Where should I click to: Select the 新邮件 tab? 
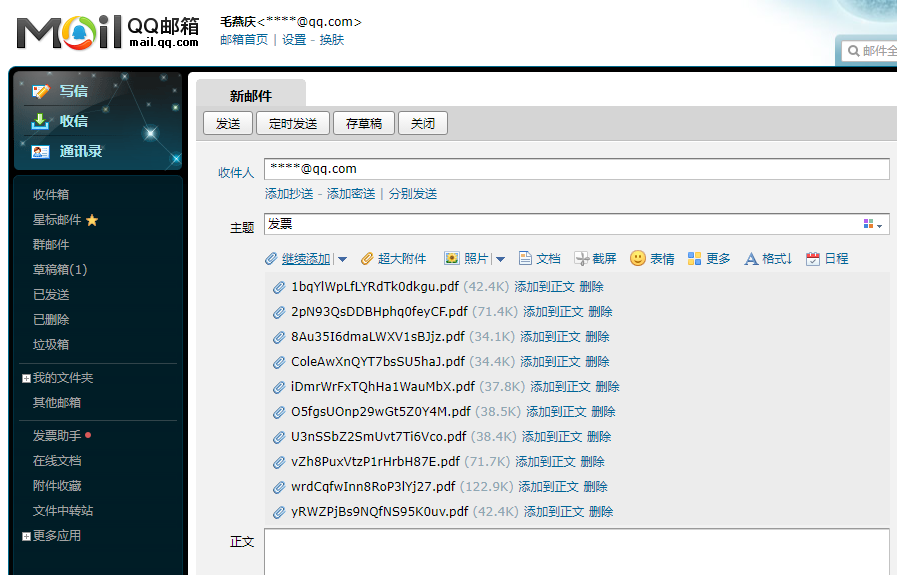click(250, 96)
